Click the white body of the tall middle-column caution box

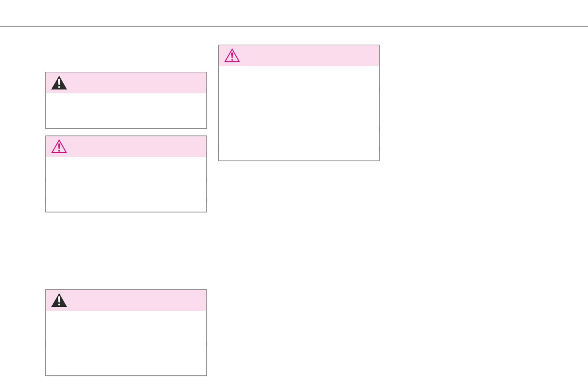click(x=299, y=113)
